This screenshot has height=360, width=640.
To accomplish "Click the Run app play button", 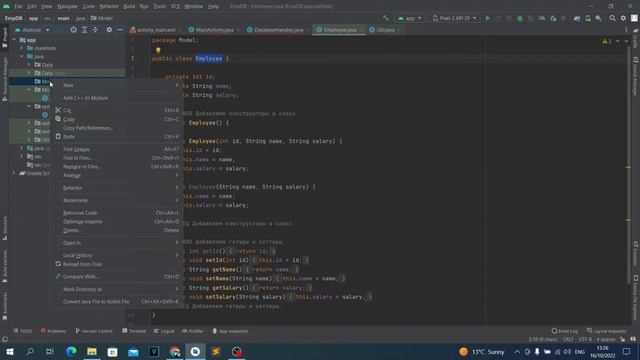I will coord(488,18).
